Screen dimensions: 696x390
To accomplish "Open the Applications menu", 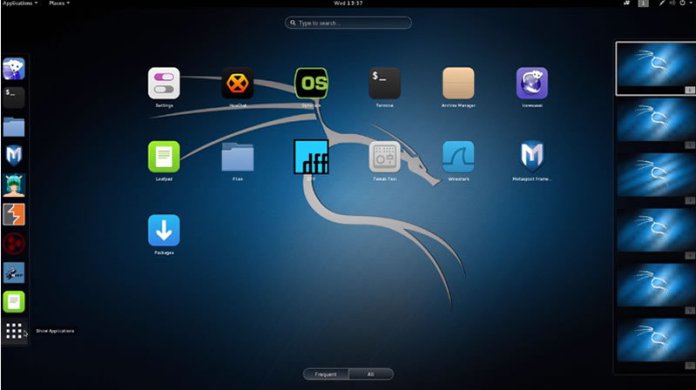I will (20, 3).
